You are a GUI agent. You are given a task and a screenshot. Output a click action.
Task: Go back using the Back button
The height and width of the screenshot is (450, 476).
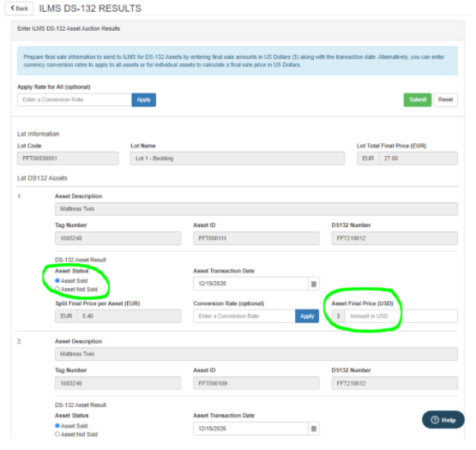tap(19, 9)
